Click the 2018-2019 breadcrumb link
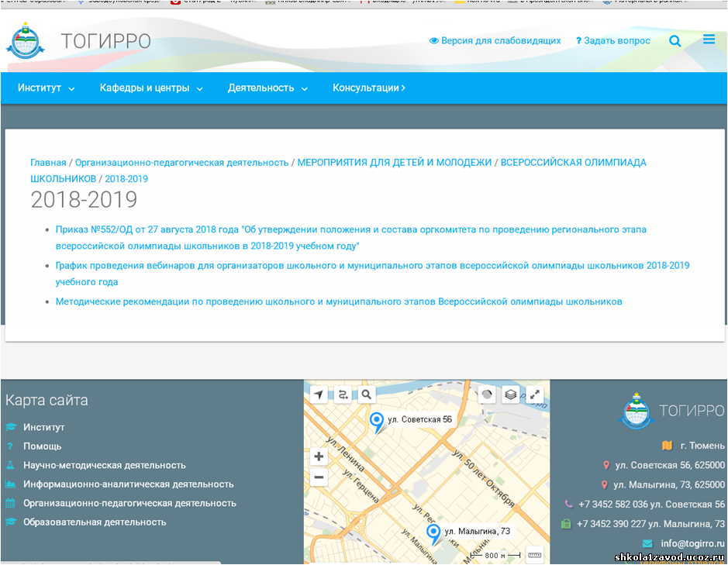Screen dimensions: 728x565 click(x=126, y=179)
